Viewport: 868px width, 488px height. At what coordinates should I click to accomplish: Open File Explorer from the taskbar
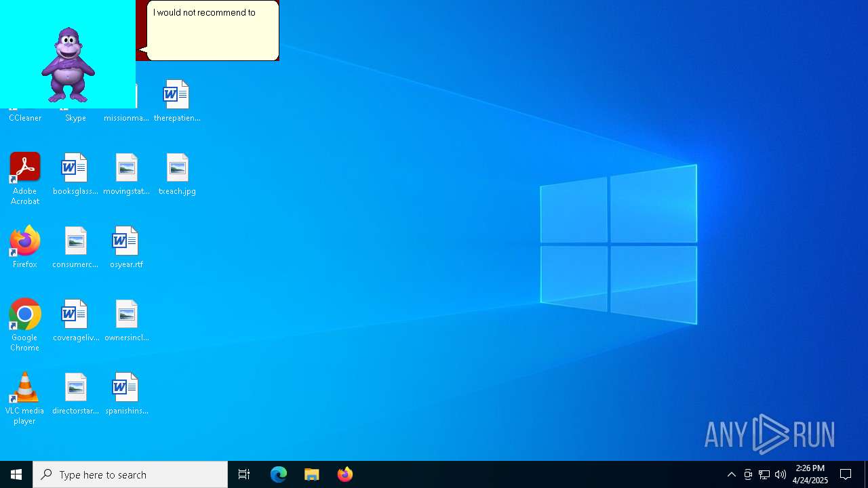(311, 474)
